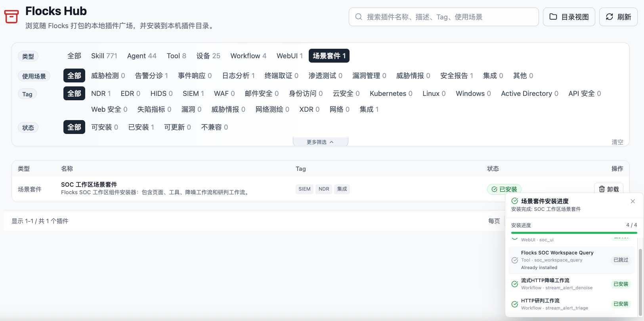This screenshot has width=644, height=321.
Task: Open the 目录视图 directory view
Action: click(569, 17)
